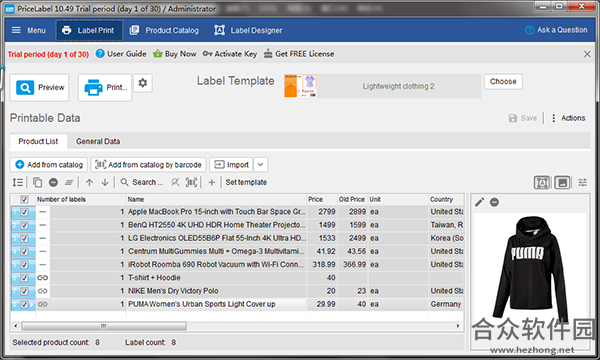Click the plus icon to add row
This screenshot has width=600, height=360.
tap(212, 182)
